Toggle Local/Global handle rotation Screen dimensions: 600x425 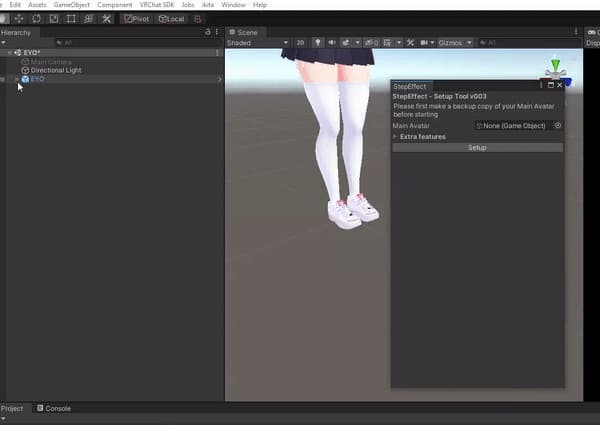(171, 19)
